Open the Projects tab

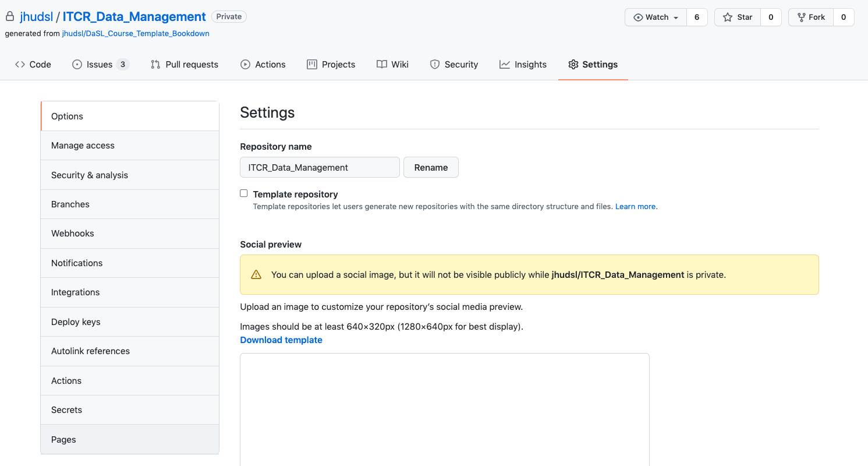point(331,65)
